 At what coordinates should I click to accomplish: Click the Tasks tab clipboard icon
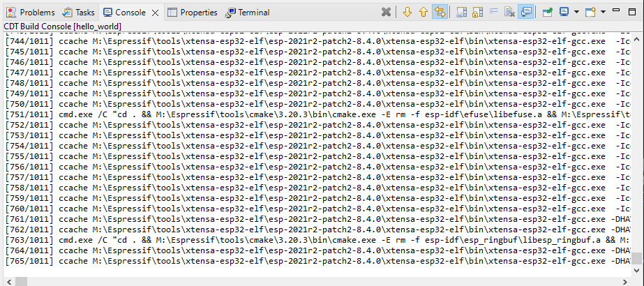[x=67, y=13]
